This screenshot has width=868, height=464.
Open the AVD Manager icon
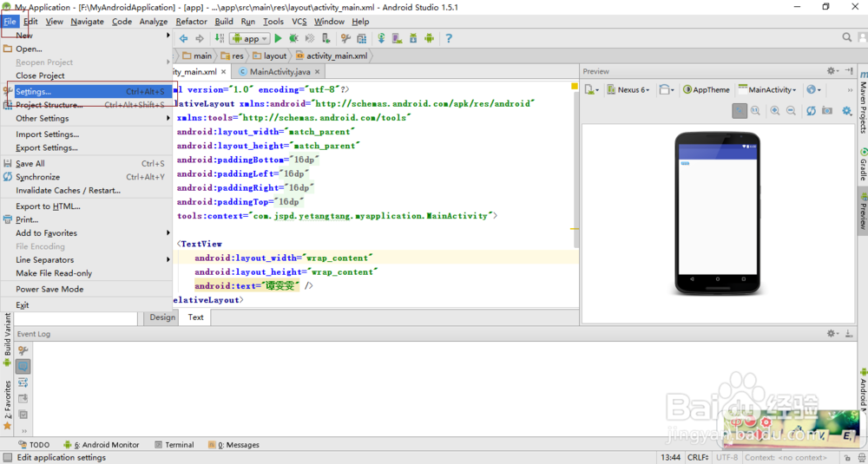point(397,39)
